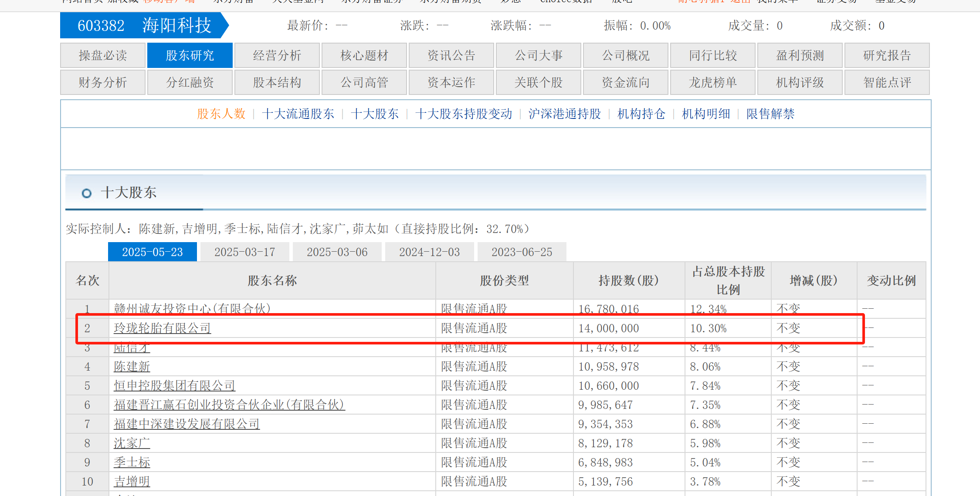This screenshot has width=980, height=496.
Task: Click the 变动比例 column header
Action: coord(892,280)
